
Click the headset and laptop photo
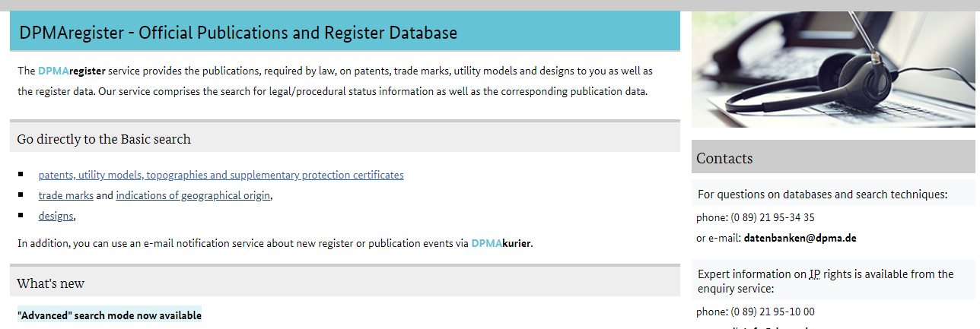pos(835,69)
